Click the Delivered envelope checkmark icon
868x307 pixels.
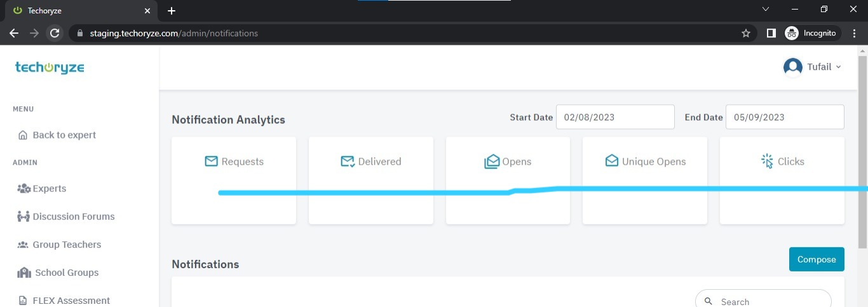tap(348, 161)
